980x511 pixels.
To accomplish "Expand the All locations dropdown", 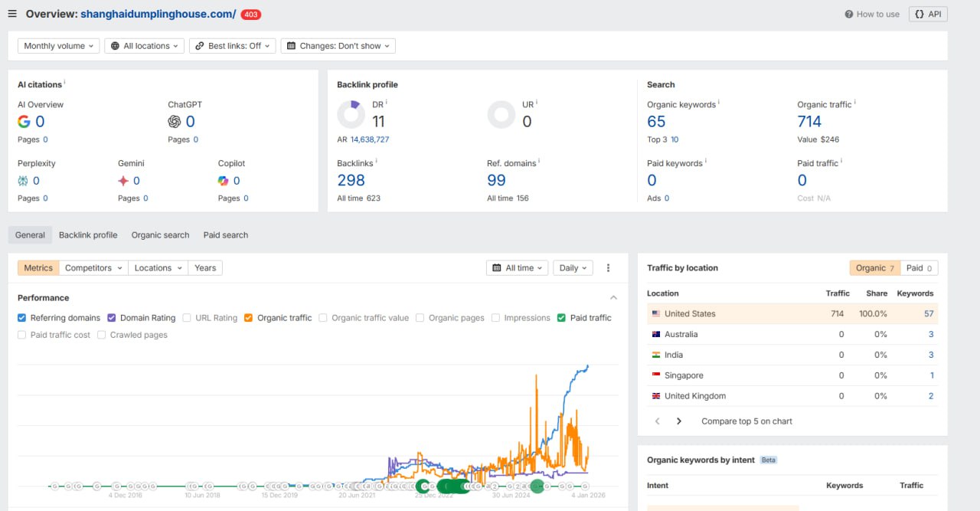I will 145,46.
